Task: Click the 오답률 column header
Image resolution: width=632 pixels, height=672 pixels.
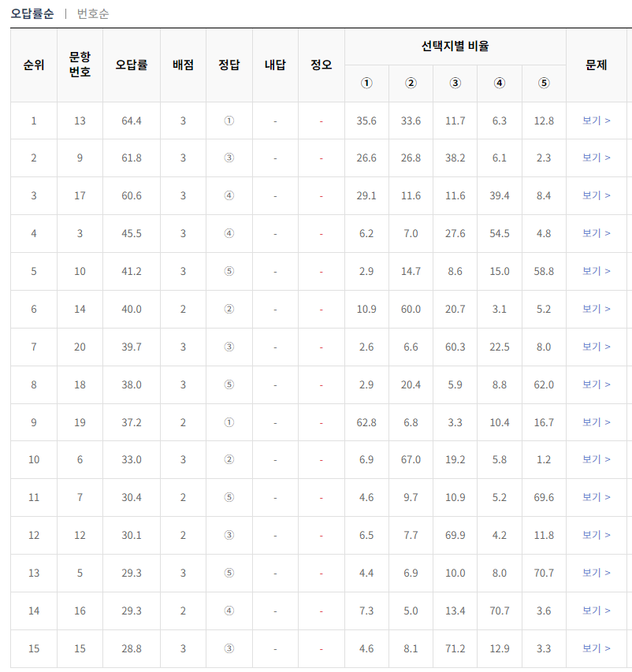Action: [x=131, y=65]
